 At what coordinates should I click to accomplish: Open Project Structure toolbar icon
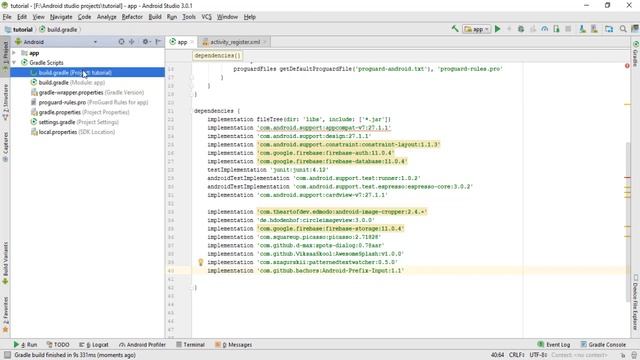(609, 29)
